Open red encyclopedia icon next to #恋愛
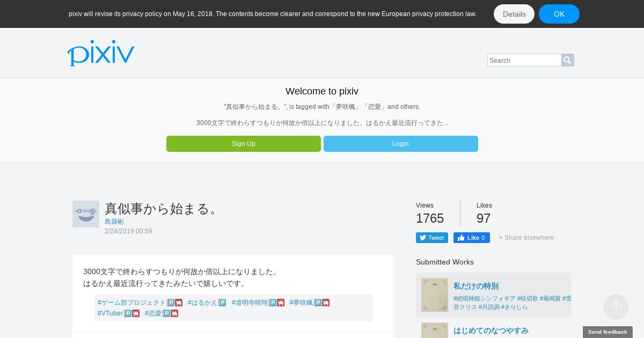The image size is (644, 338). [x=174, y=313]
